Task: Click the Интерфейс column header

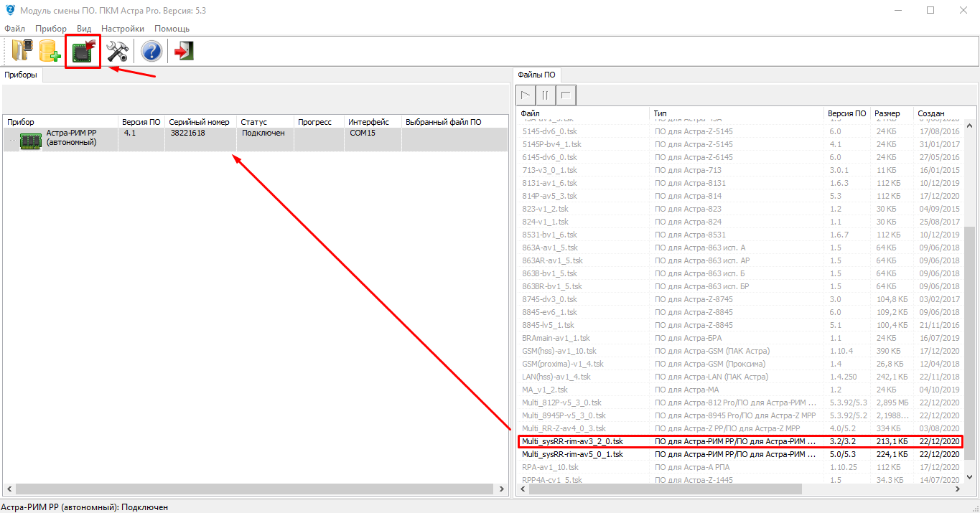Action: click(373, 122)
